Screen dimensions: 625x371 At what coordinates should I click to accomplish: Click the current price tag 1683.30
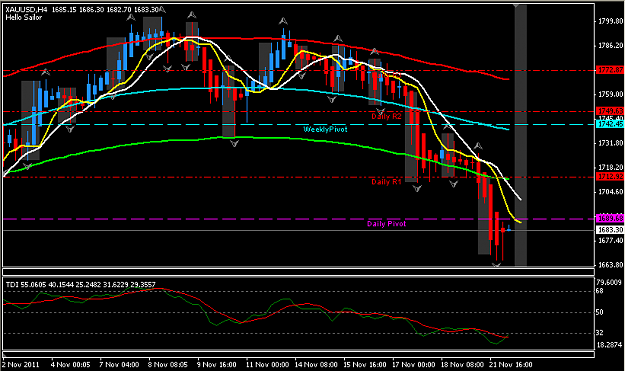[x=610, y=230]
